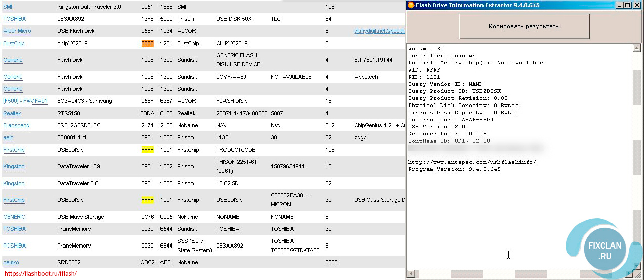The height and width of the screenshot is (280, 644).
Task: Open the SMI vendor link
Action: tap(8, 7)
